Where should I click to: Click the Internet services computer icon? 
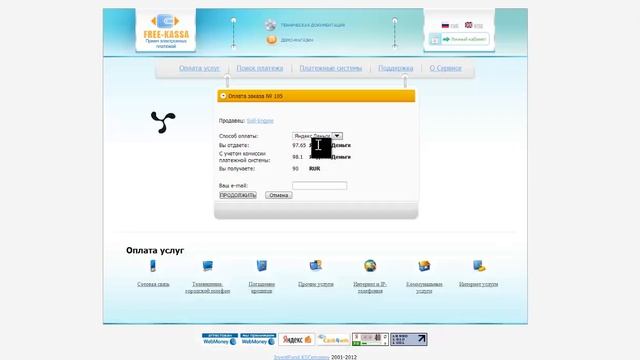point(479,266)
